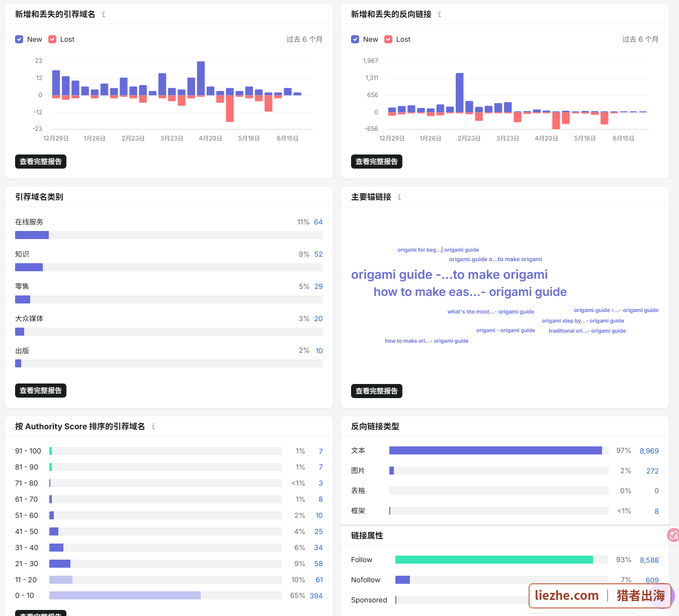Uncheck New in referring domains chart
The width and height of the screenshot is (679, 616).
19,39
